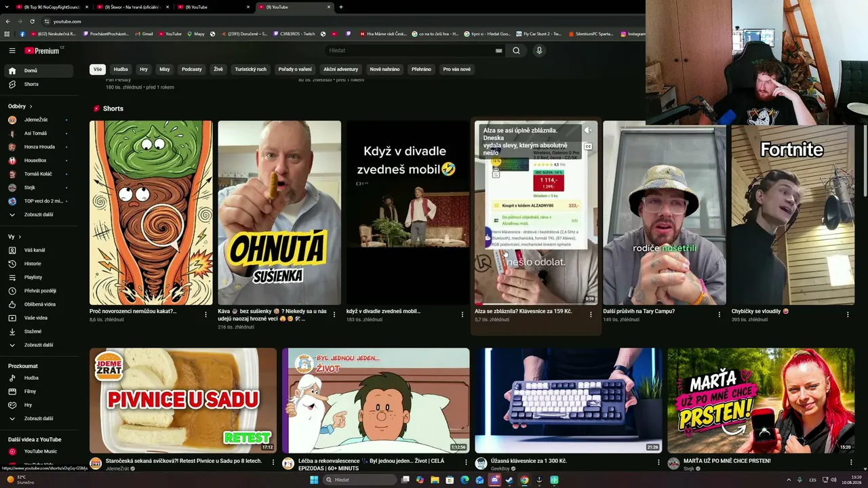Click Úžasná klávesnice za 1 300 Kč title
Image resolution: width=868 pixels, height=488 pixels.
click(x=529, y=461)
